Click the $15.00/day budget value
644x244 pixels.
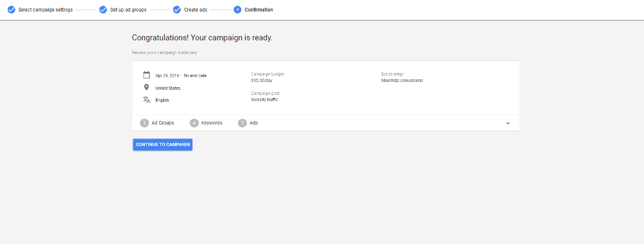click(262, 81)
